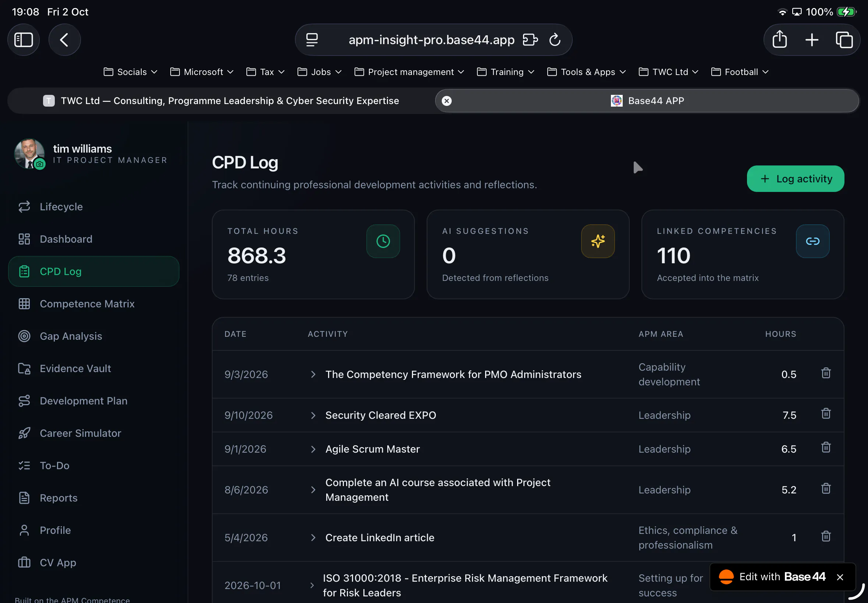The width and height of the screenshot is (868, 603).
Task: Delete the Agile Scrum Master entry
Action: coord(826,447)
